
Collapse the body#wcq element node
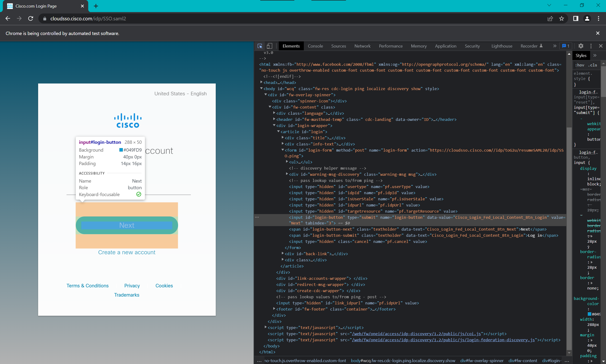pos(261,88)
